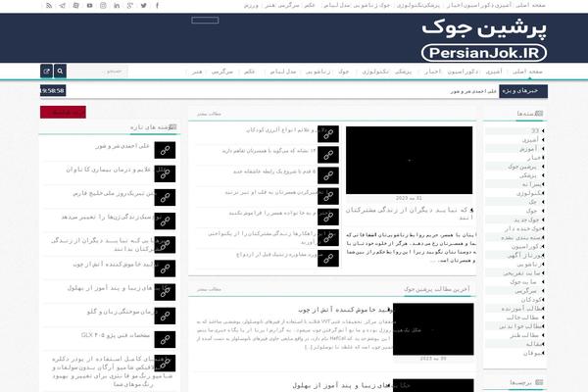Click the Twitter bird icon
The width and height of the screenshot is (588, 392).
(x=144, y=5)
